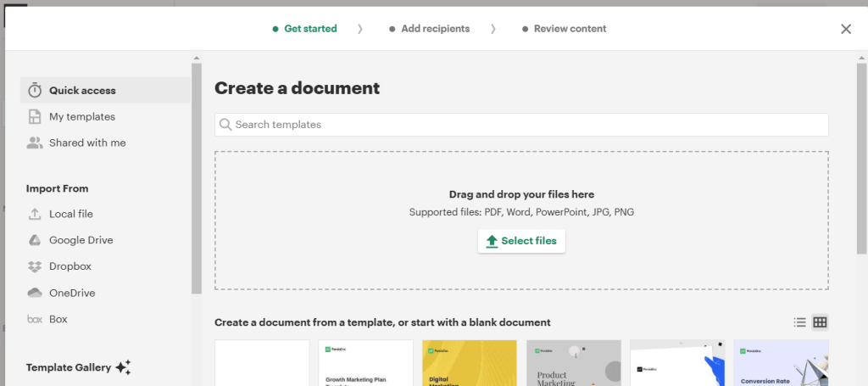The width and height of the screenshot is (868, 386).
Task: Close the Create a document dialog
Action: point(846,30)
